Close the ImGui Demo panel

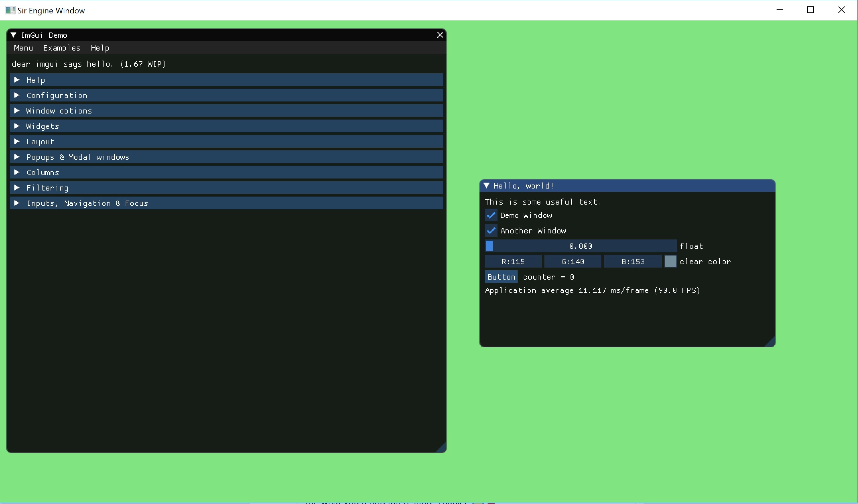point(440,35)
